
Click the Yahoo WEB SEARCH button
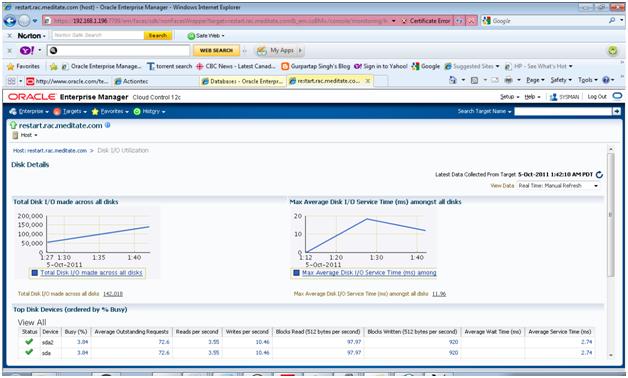click(216, 50)
